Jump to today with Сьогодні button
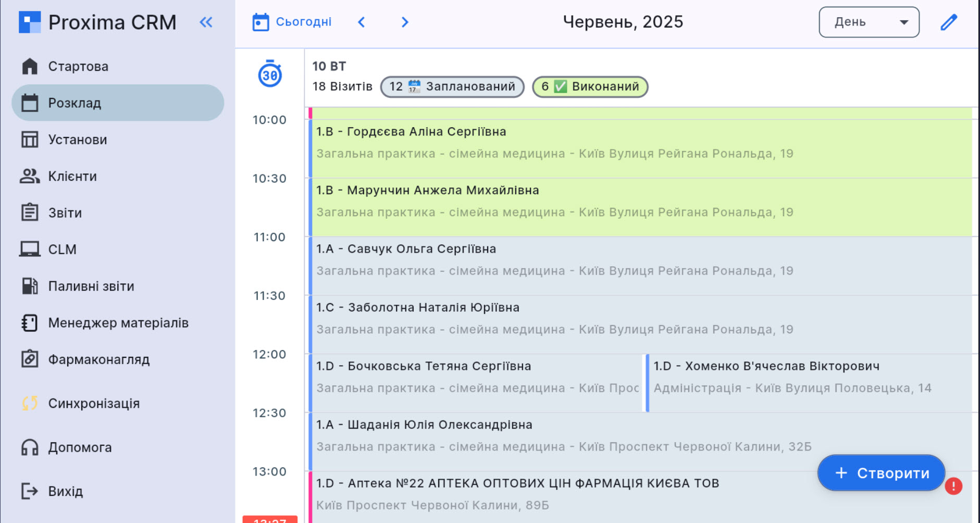This screenshot has width=980, height=523. click(x=293, y=22)
